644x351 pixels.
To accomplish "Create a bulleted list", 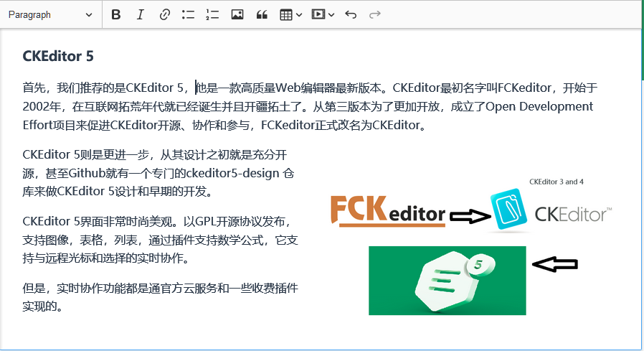I will click(188, 15).
